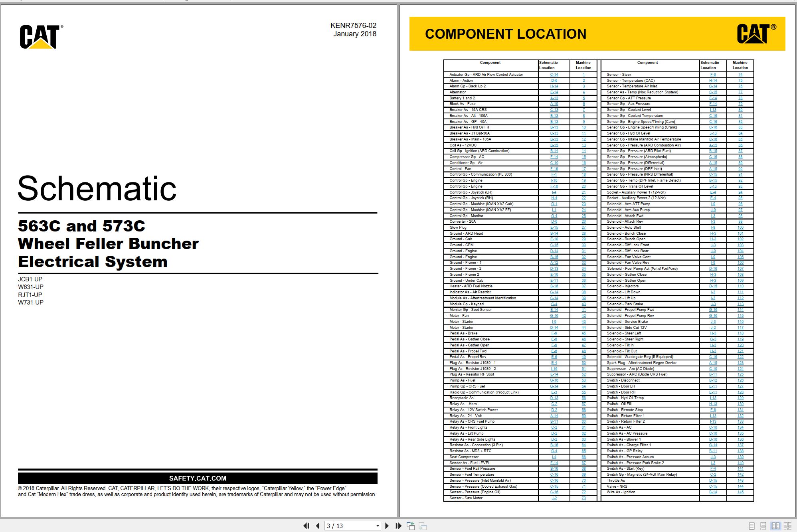Open schematic location E-14 for Alternator row
This screenshot has height=532, width=797.
pyautogui.click(x=554, y=92)
